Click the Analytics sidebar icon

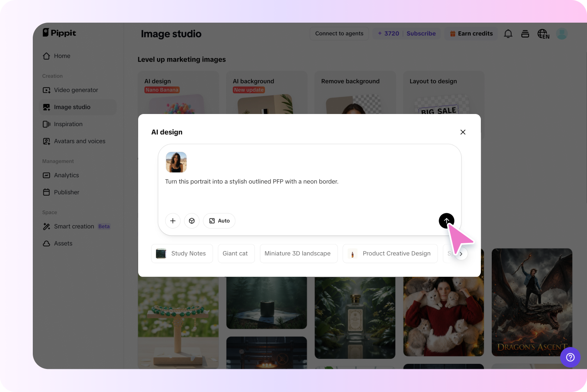tap(46, 175)
